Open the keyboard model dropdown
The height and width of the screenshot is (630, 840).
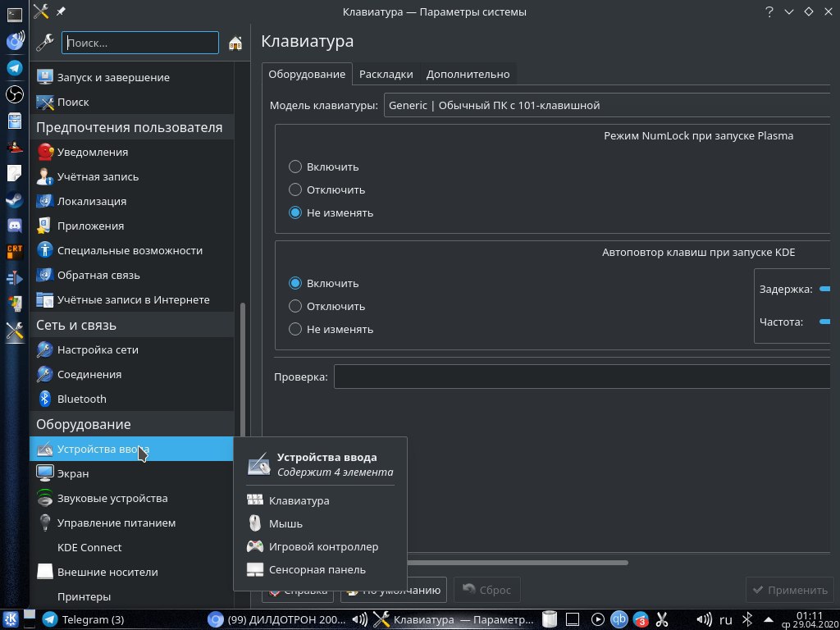[x=607, y=105]
